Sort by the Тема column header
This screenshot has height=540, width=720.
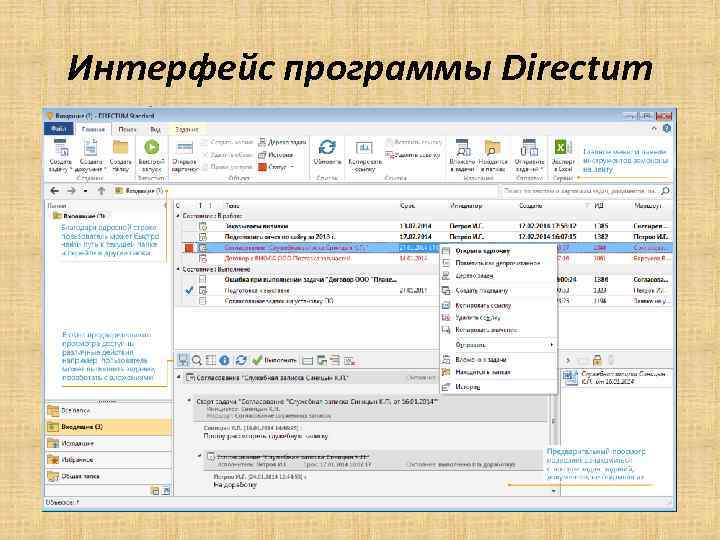(232, 206)
